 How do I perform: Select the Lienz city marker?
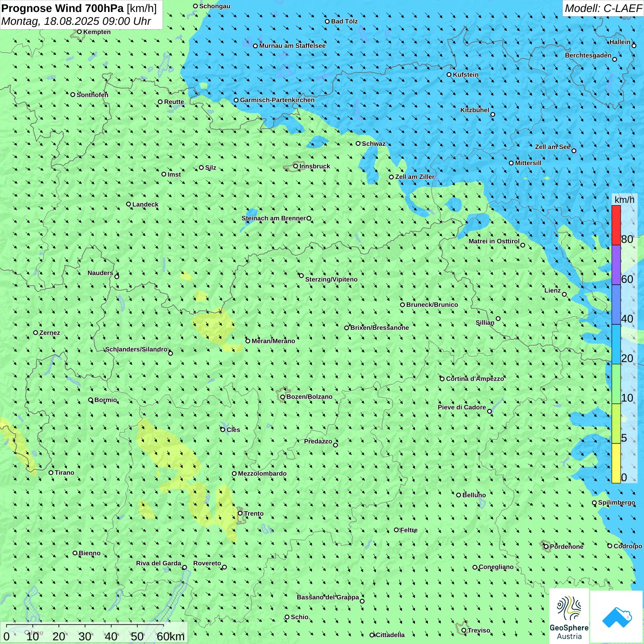click(x=564, y=294)
